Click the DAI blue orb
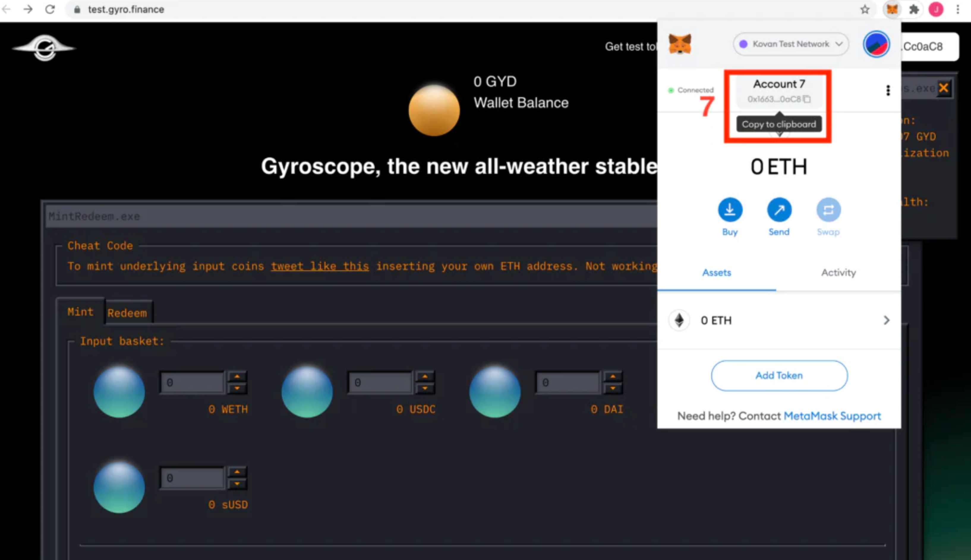The image size is (971, 560). click(x=495, y=392)
